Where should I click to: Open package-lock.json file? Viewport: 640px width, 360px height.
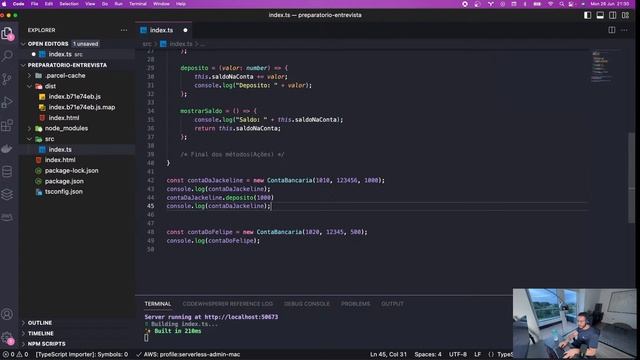coord(71,171)
